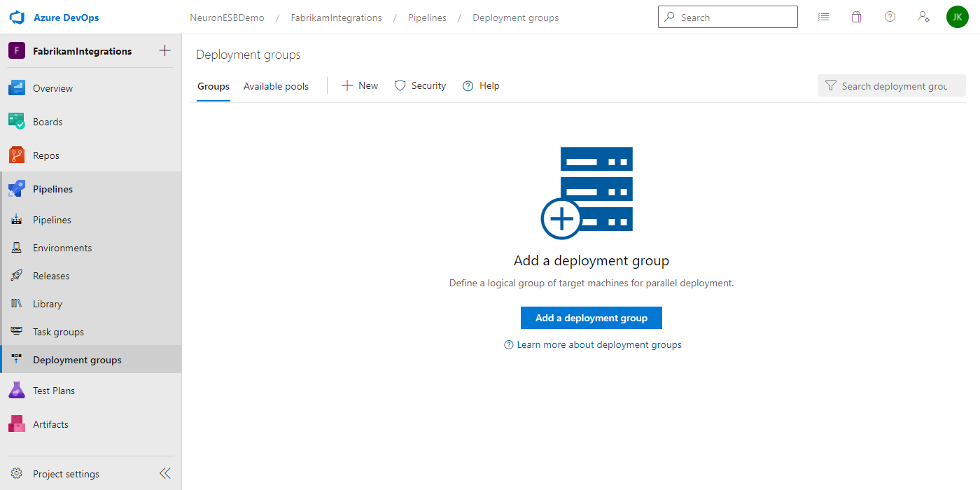Open the Pipelines sub-item icon
The height and width of the screenshot is (490, 980).
click(17, 220)
